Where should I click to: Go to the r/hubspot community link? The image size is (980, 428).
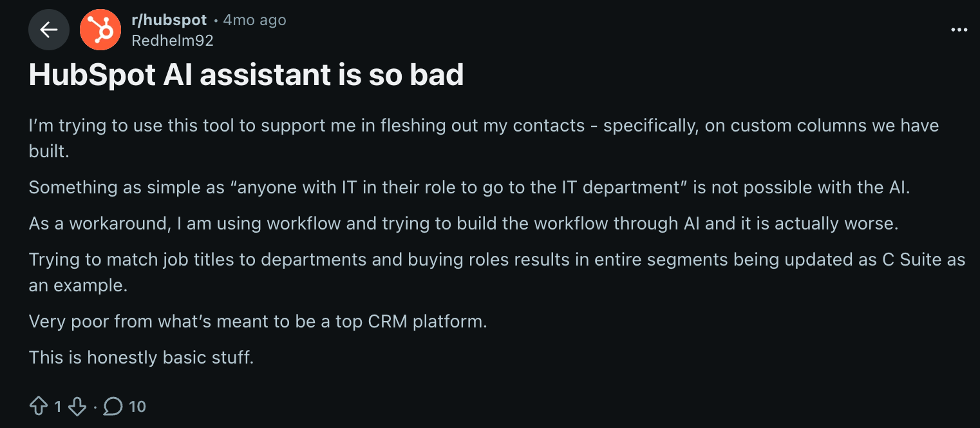click(x=169, y=20)
